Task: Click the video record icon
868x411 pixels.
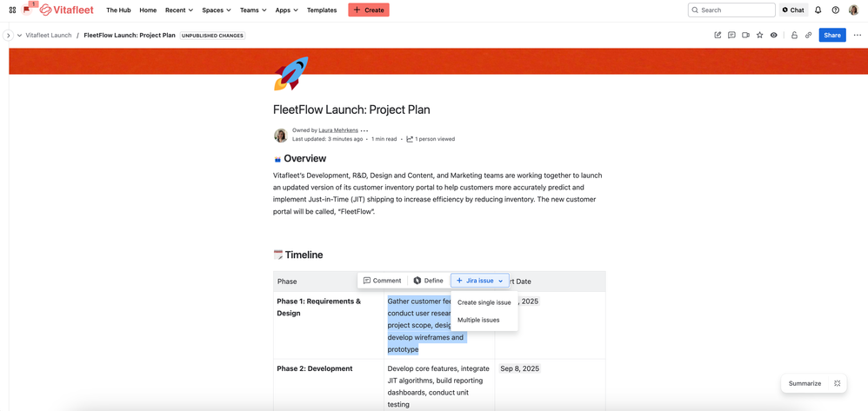Action: point(745,35)
